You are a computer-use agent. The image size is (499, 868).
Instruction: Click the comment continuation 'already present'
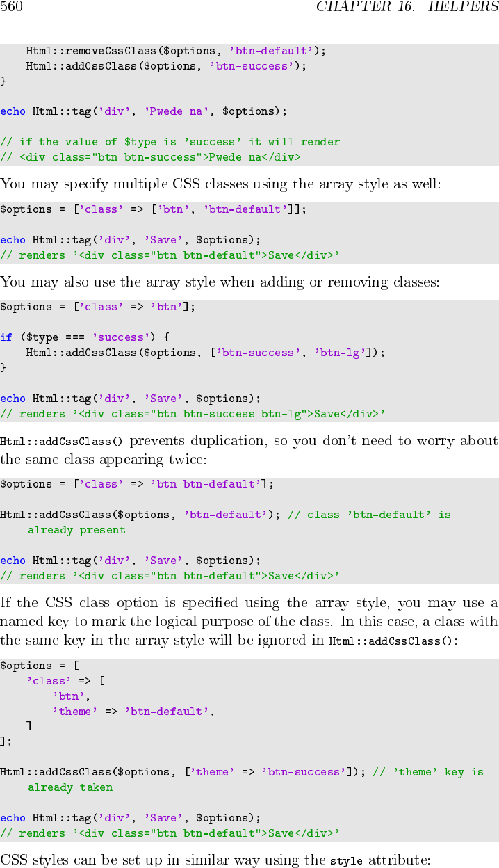76,530
